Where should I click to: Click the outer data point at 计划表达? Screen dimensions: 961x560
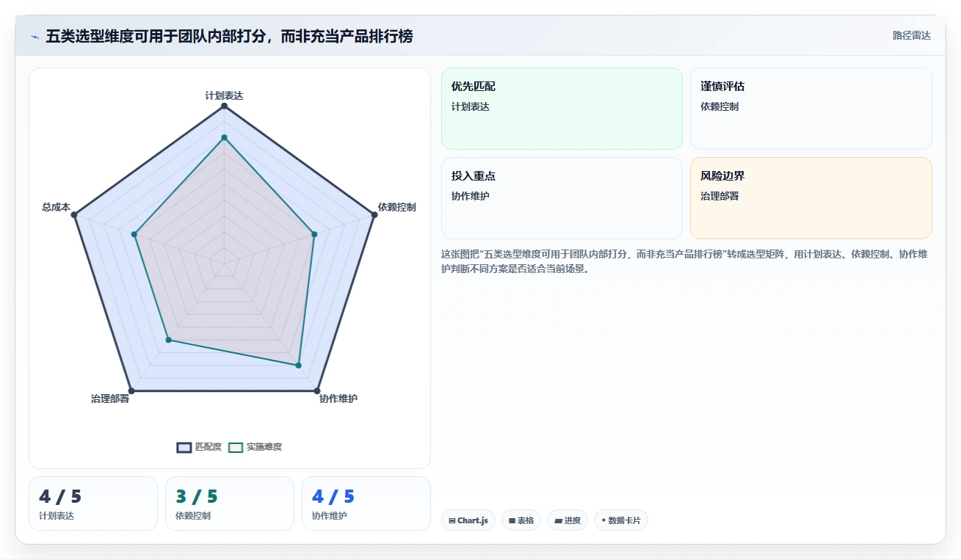224,106
